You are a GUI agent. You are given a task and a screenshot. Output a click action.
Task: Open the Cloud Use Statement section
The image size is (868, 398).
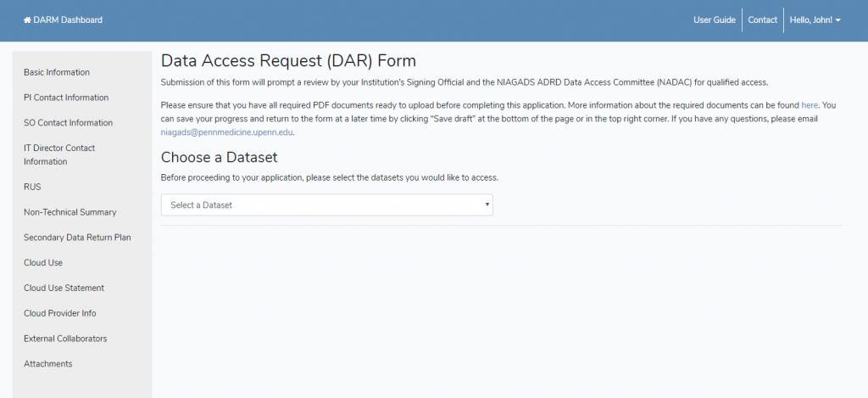[x=64, y=289]
